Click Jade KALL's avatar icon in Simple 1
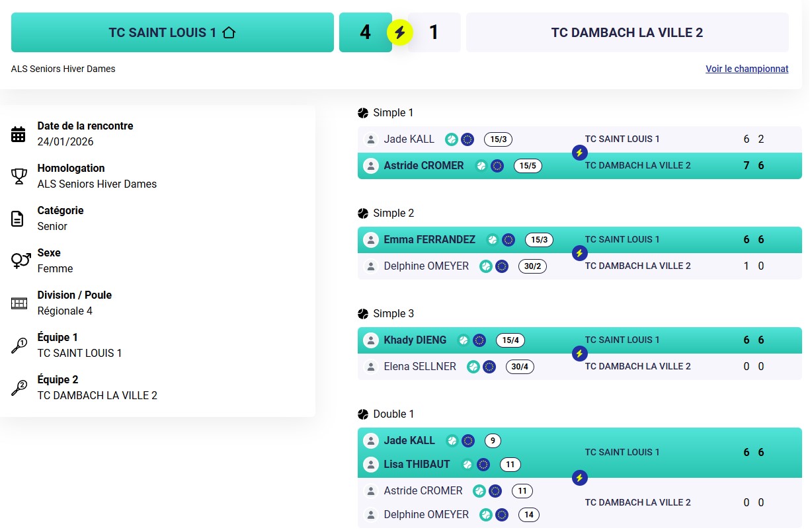Viewport: 810px width, 532px height. (371, 139)
